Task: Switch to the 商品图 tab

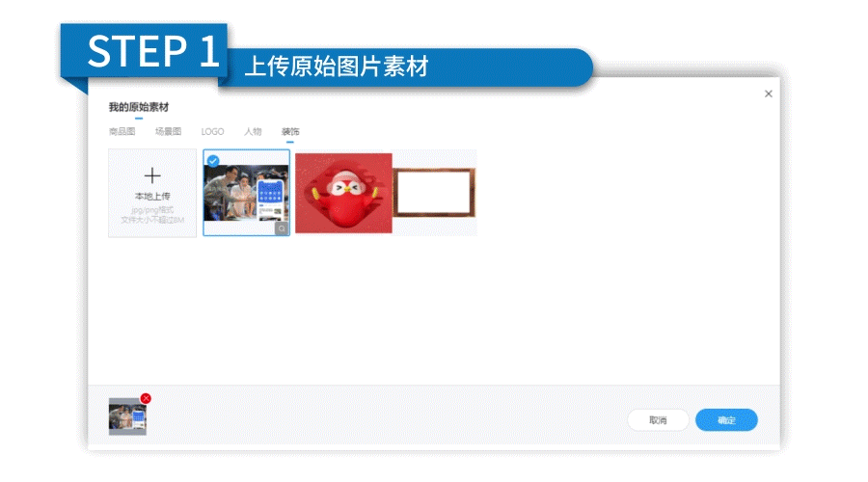Action: [x=122, y=132]
